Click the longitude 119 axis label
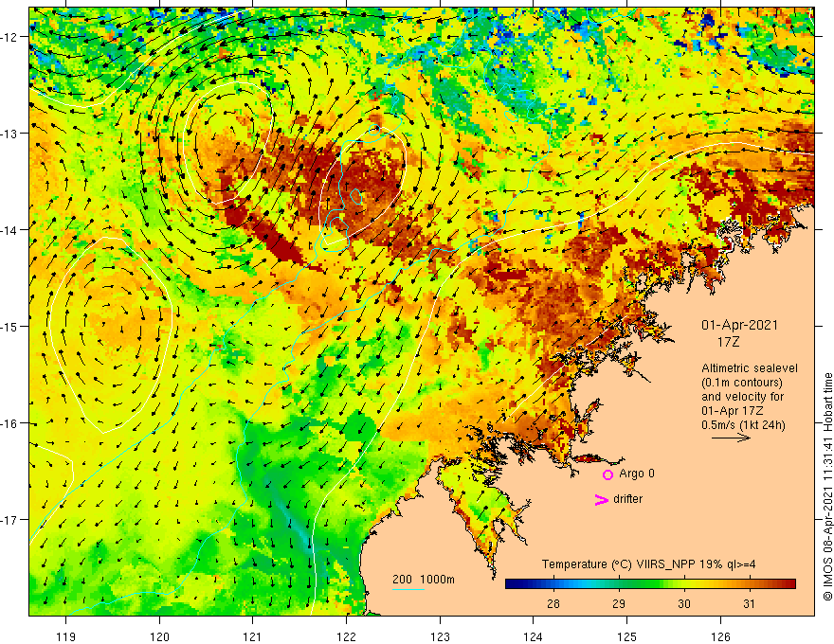The height and width of the screenshot is (644, 834). (x=66, y=636)
